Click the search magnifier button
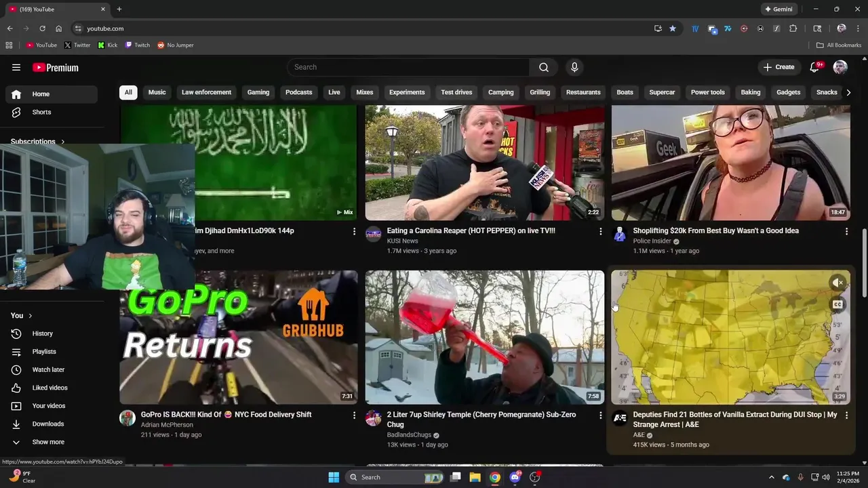This screenshot has width=868, height=488. click(544, 67)
